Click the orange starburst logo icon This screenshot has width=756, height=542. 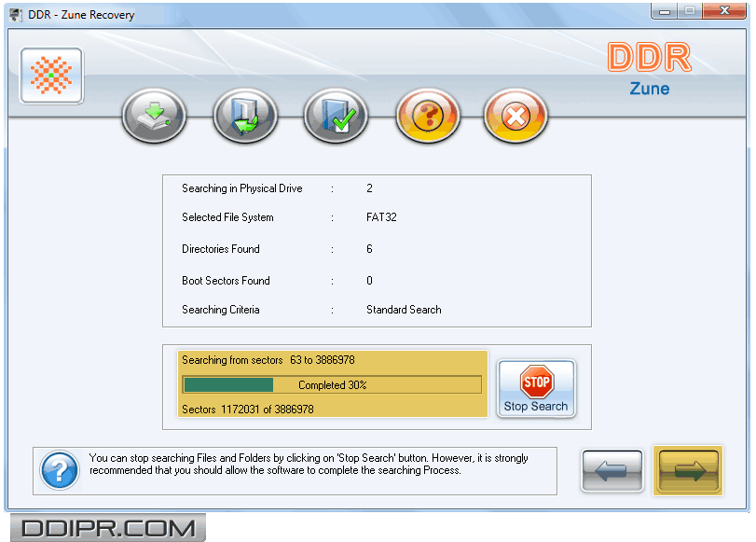point(51,76)
